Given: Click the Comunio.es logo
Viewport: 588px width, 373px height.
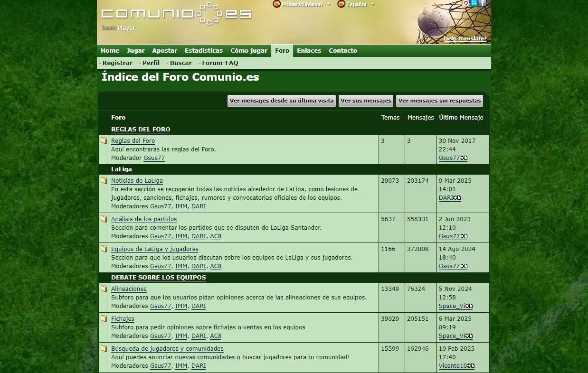Looking at the screenshot, I should [176, 13].
